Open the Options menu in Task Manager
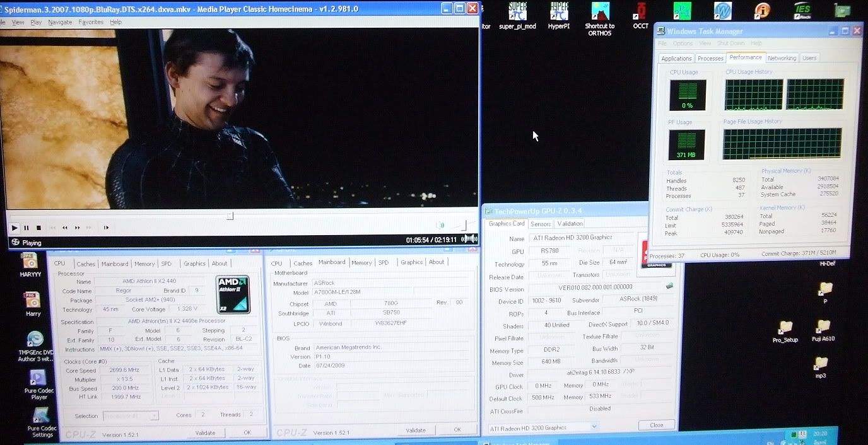 [x=683, y=43]
